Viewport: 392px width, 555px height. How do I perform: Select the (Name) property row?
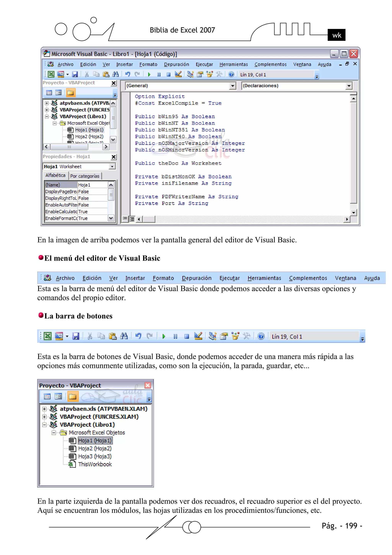click(76, 185)
